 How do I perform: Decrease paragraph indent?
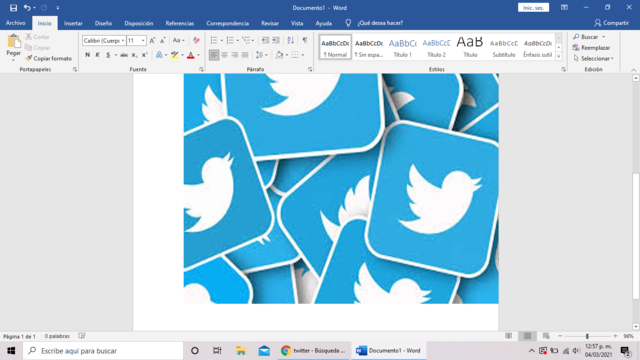pyautogui.click(x=265, y=40)
